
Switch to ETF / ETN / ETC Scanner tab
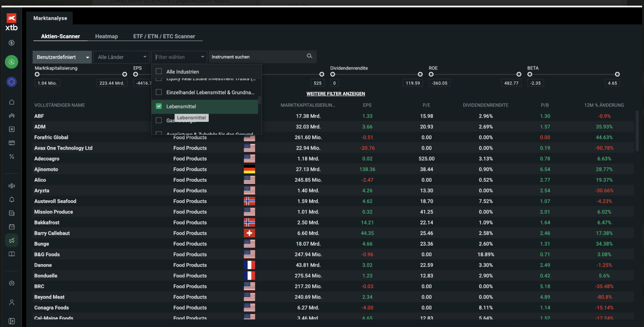(x=164, y=36)
